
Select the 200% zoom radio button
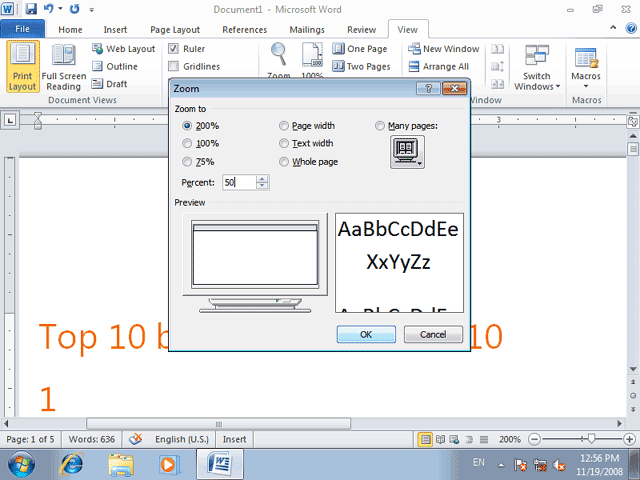coord(187,126)
